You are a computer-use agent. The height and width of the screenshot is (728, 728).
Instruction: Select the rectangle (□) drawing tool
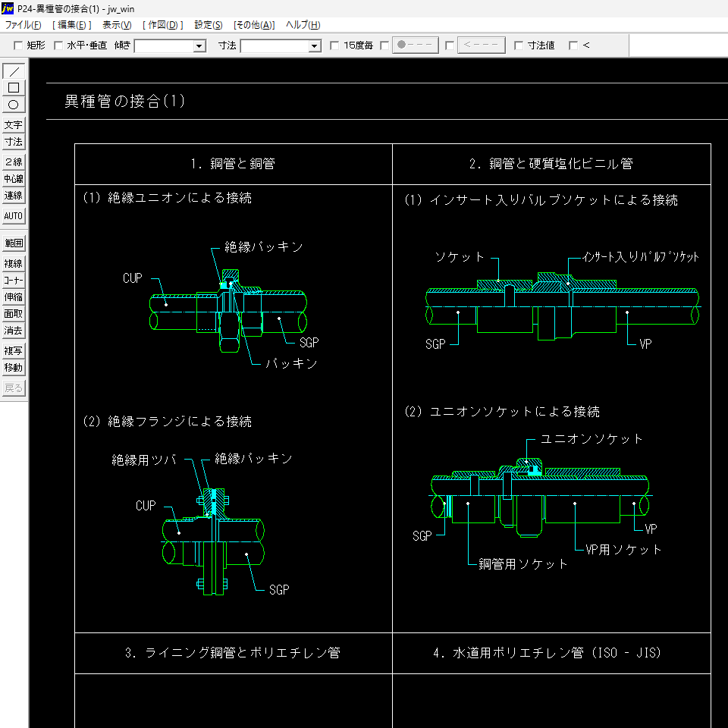click(14, 88)
